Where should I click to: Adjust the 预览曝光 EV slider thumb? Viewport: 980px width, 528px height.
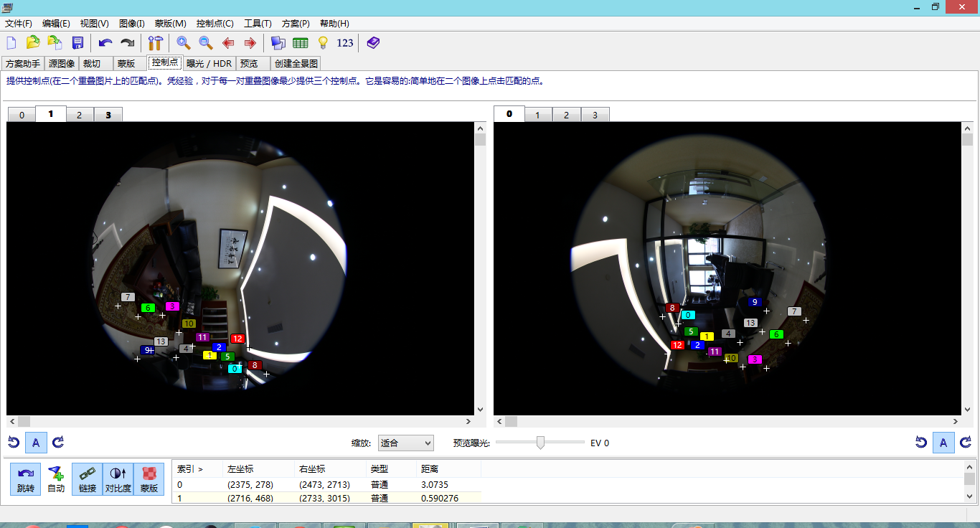click(540, 443)
